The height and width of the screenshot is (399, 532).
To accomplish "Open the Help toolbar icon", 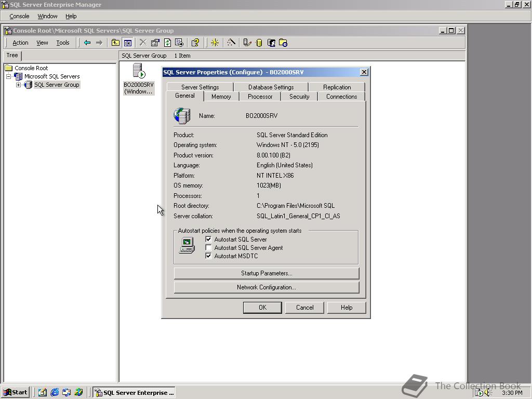I will (x=195, y=43).
